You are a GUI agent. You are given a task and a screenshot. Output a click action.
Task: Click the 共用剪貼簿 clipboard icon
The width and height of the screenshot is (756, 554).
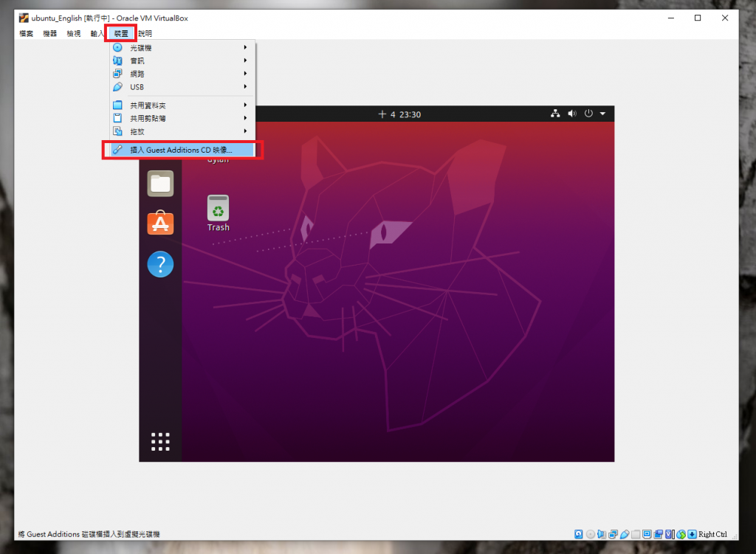(117, 118)
